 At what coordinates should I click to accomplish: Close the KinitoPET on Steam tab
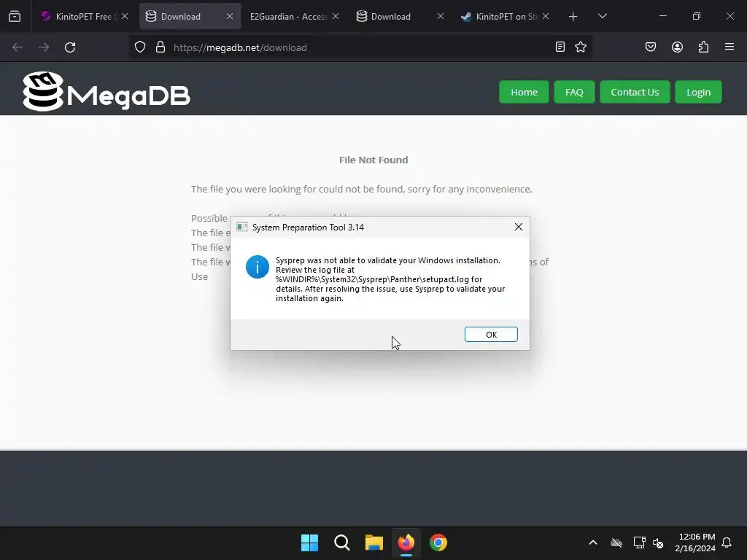coord(546,16)
